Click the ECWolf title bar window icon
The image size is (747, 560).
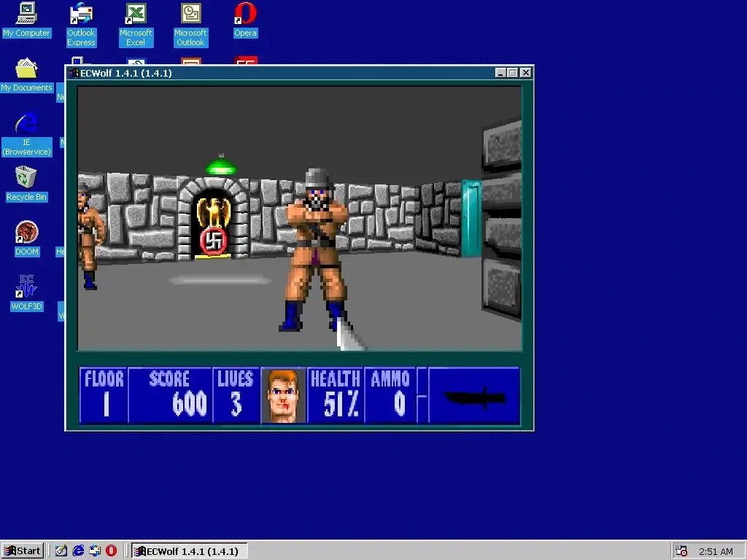tap(74, 73)
